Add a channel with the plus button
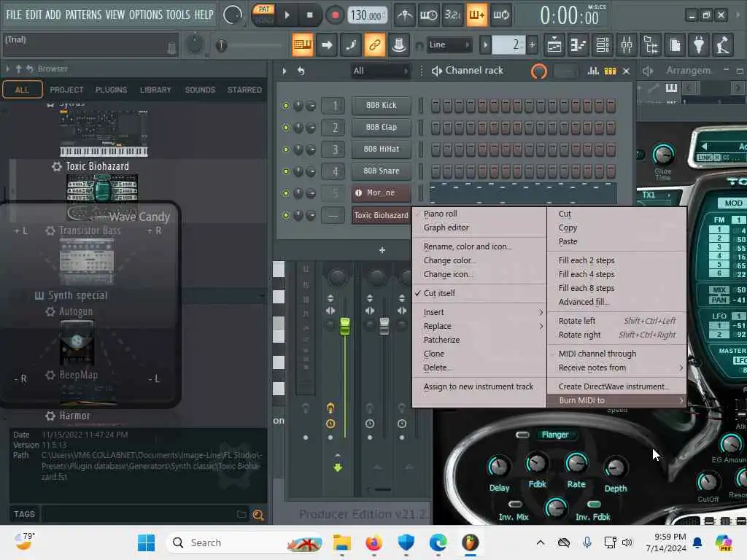The width and height of the screenshot is (747, 560). tap(382, 251)
